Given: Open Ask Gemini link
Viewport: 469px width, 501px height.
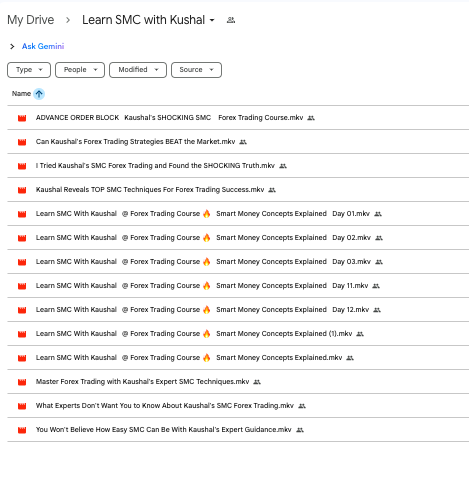Looking at the screenshot, I should 43,46.
